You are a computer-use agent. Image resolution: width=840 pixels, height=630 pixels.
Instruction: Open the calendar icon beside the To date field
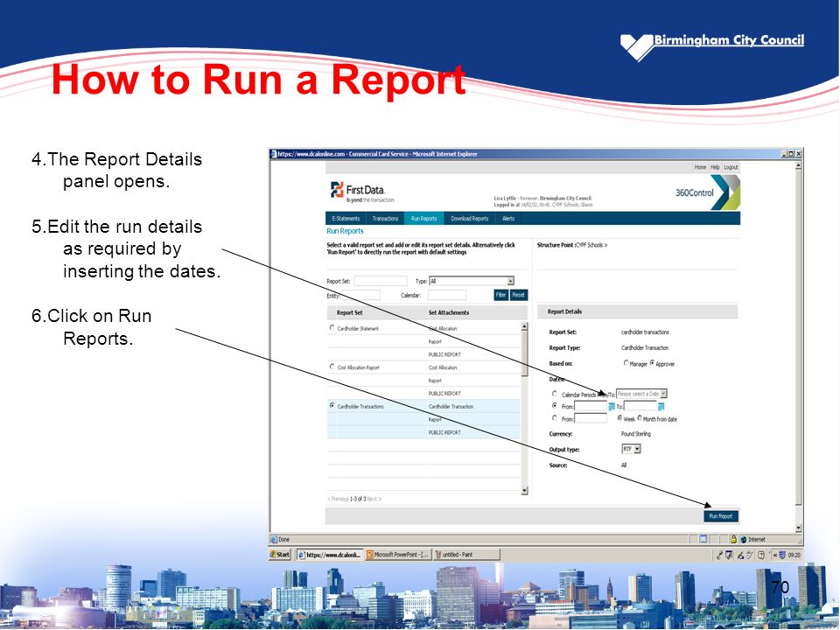coord(661,407)
